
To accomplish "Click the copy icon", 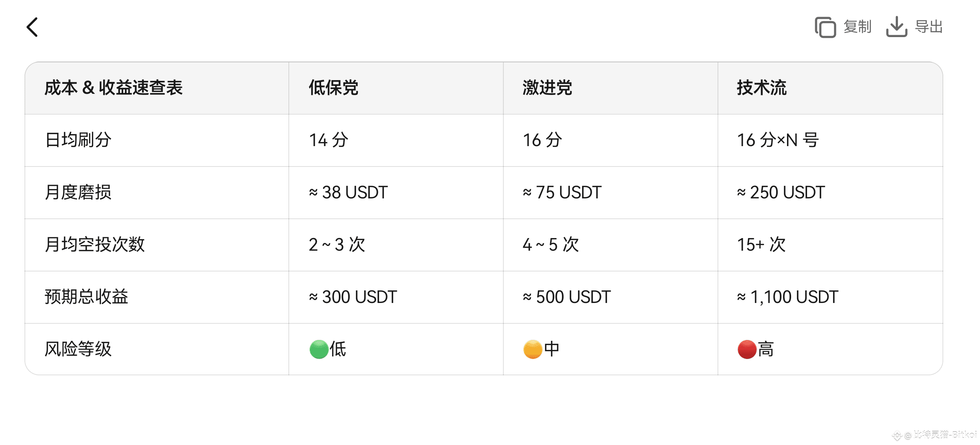I will 825,27.
